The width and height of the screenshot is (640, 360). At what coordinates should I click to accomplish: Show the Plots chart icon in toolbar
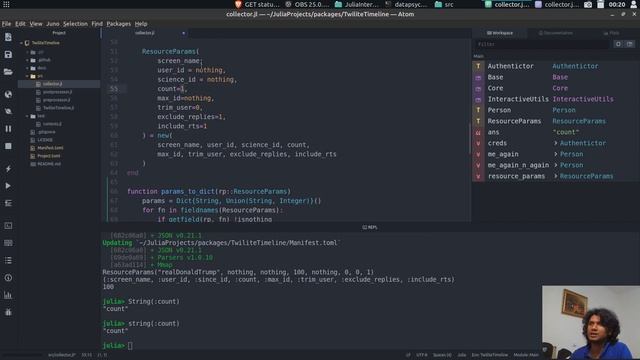(8, 295)
